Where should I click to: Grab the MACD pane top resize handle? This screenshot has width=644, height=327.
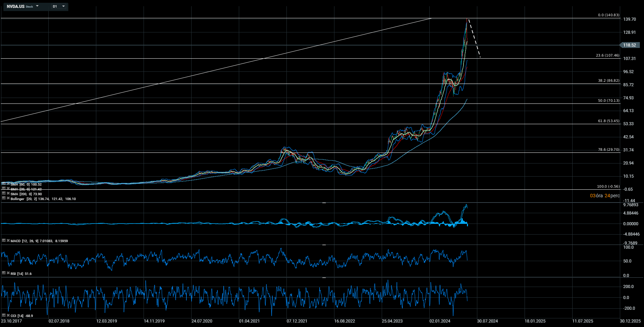[324, 203]
